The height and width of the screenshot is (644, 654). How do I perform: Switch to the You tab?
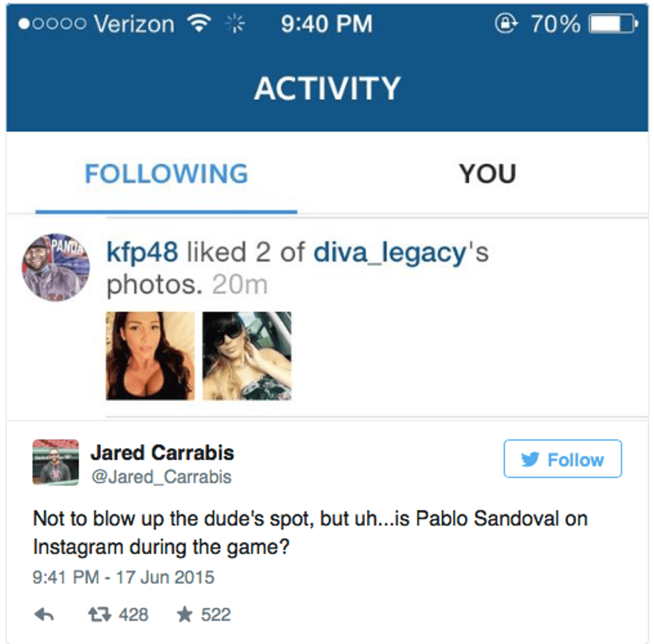point(487,174)
